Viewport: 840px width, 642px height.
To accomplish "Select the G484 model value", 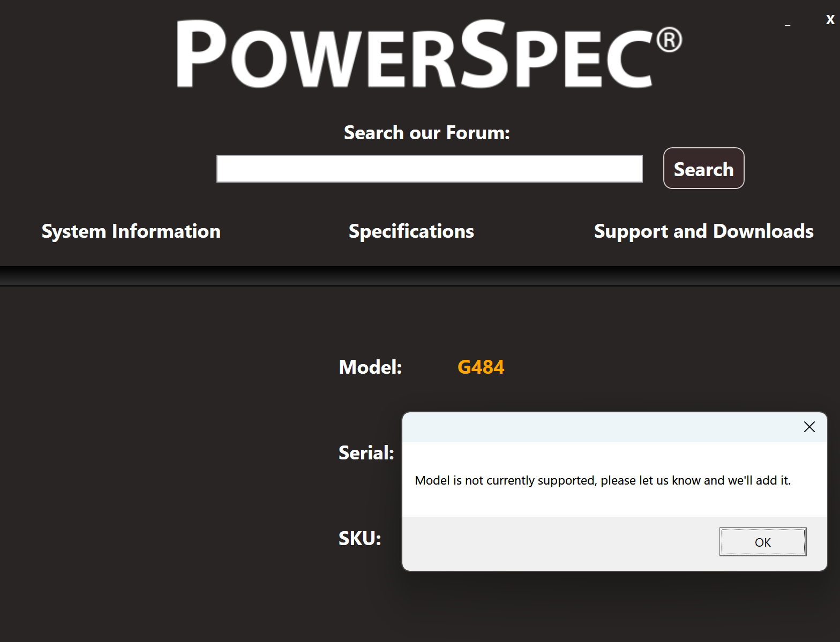I will coord(481,367).
